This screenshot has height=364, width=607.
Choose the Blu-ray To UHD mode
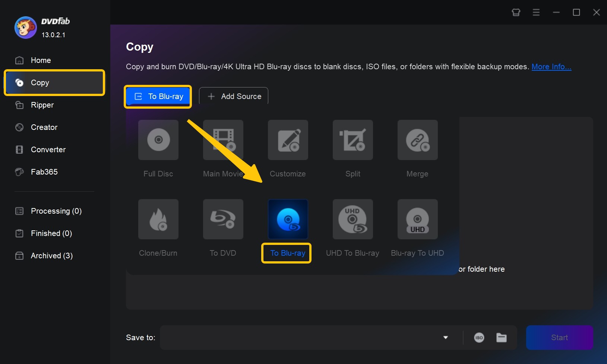[417, 228]
